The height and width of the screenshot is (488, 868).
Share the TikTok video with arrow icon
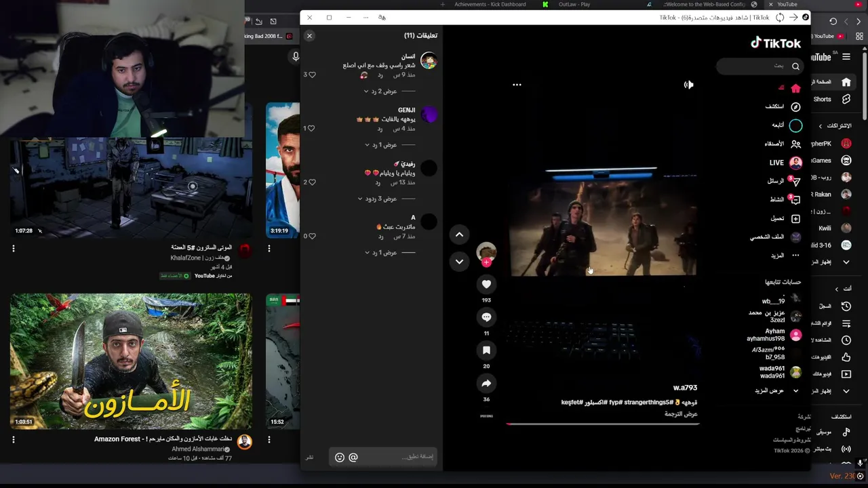click(486, 383)
